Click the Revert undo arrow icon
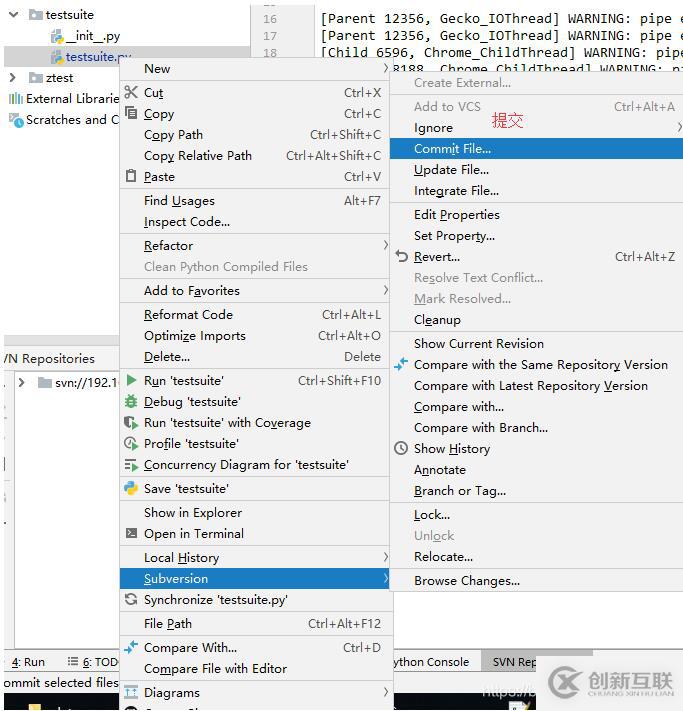The height and width of the screenshot is (711, 683). (401, 256)
